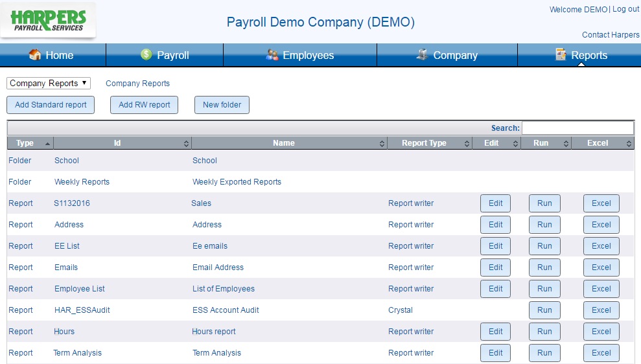Open the Company Reports dropdown
Viewport: 641px width, 364px height.
point(49,84)
